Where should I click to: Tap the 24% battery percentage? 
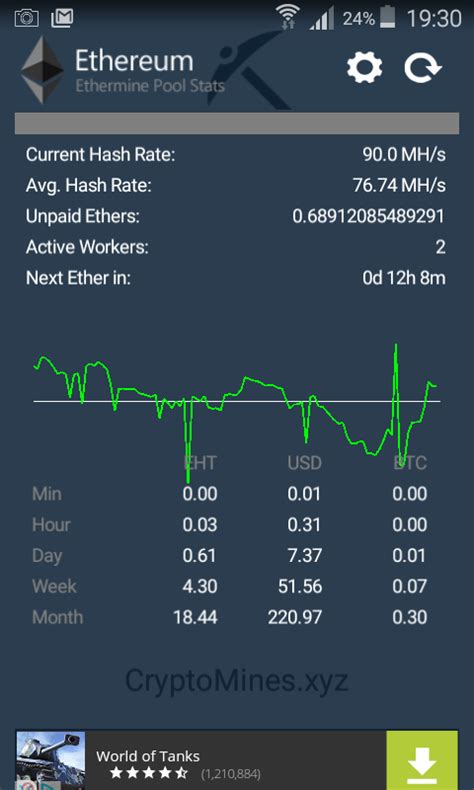[359, 19]
